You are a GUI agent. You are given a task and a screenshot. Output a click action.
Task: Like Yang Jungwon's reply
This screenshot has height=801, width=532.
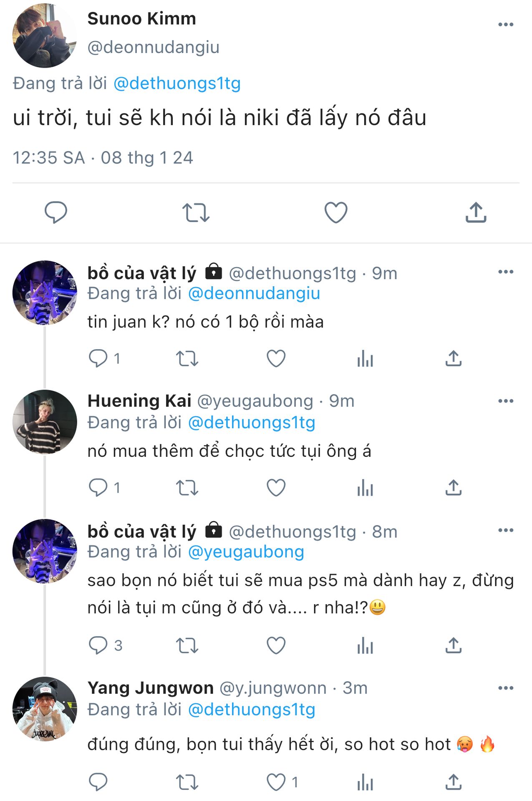pos(276,782)
